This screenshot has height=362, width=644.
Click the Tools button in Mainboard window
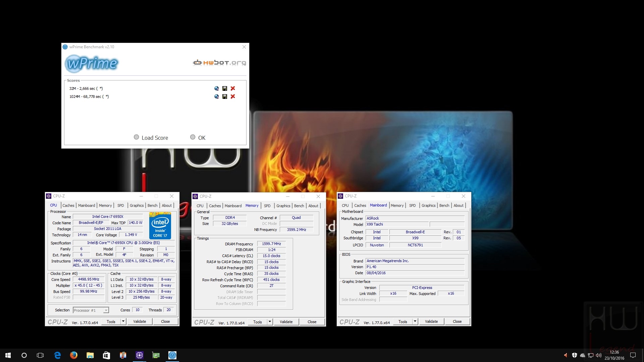[403, 321]
